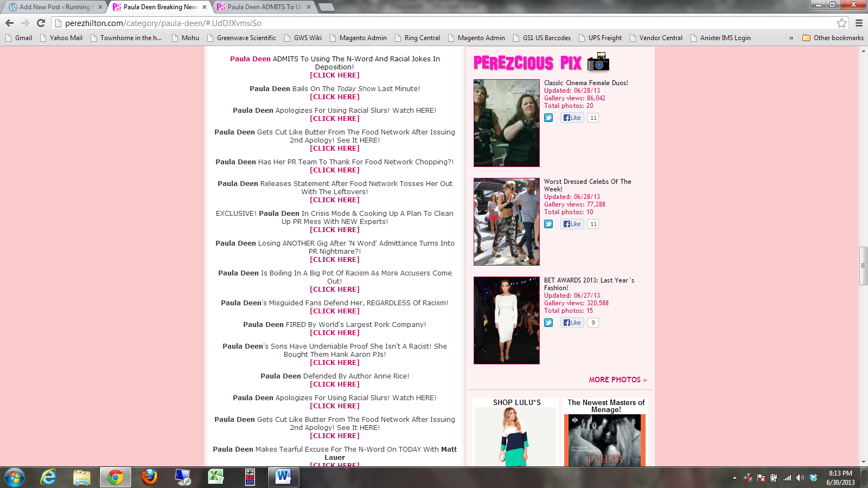Click the MORE PHOTOS link

point(617,380)
